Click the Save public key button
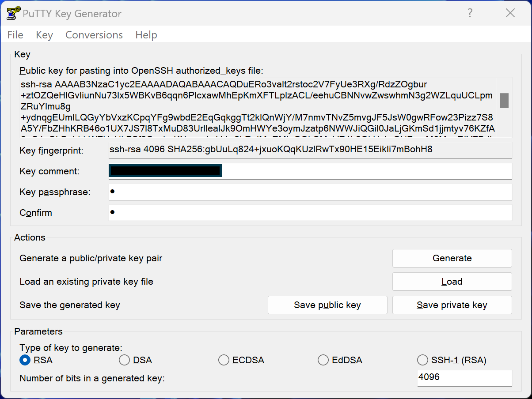 (x=327, y=305)
